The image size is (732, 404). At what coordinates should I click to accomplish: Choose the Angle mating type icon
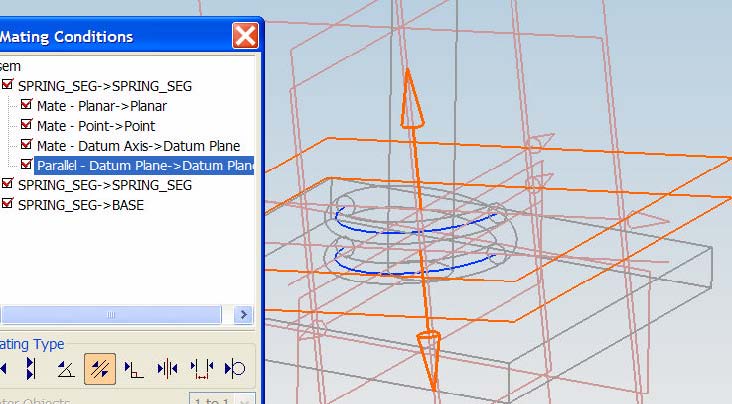tap(64, 368)
